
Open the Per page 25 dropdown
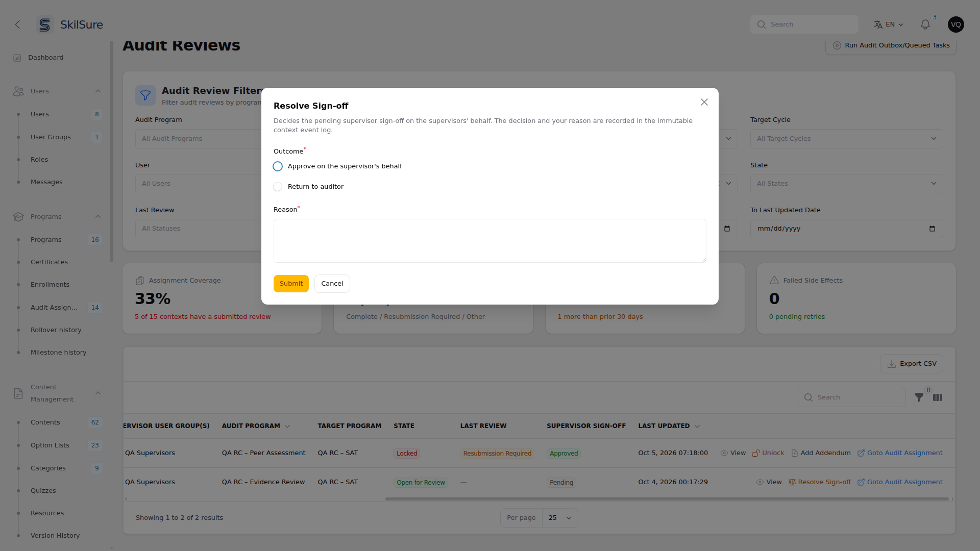[560, 518]
